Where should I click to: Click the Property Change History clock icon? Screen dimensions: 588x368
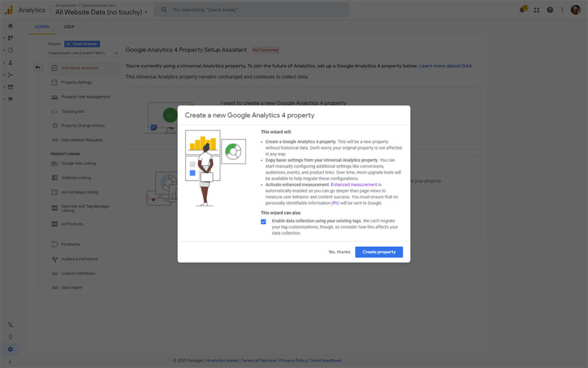pos(55,126)
